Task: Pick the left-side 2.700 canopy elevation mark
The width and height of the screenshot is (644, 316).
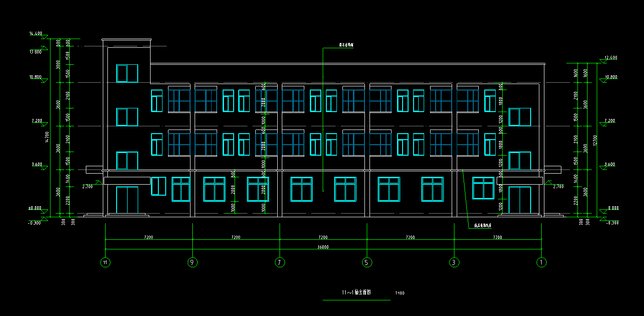Action: 88,186
